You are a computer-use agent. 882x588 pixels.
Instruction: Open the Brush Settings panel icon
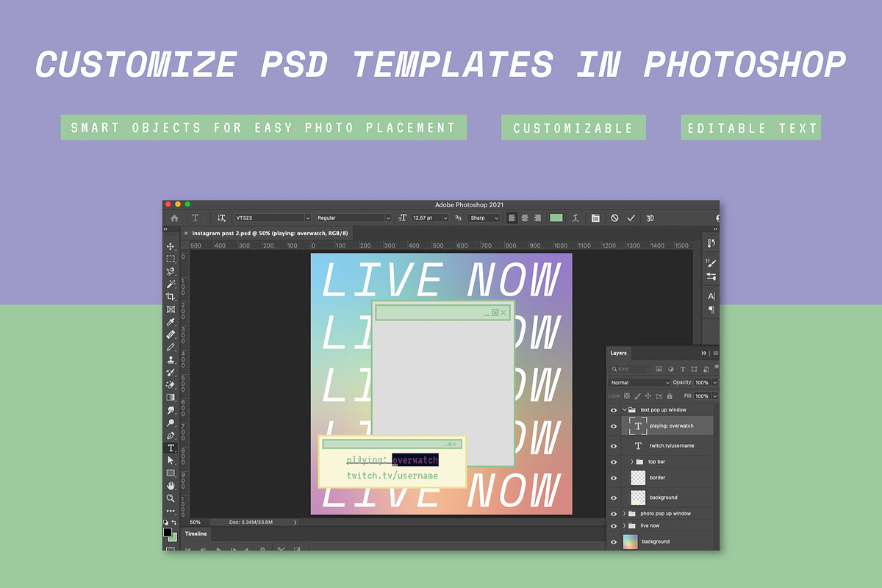pos(711,263)
